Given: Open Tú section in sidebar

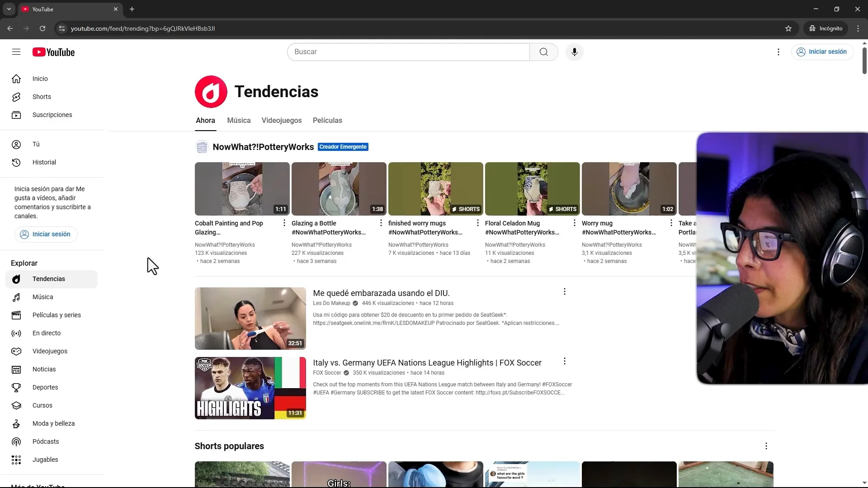Looking at the screenshot, I should click(52, 144).
